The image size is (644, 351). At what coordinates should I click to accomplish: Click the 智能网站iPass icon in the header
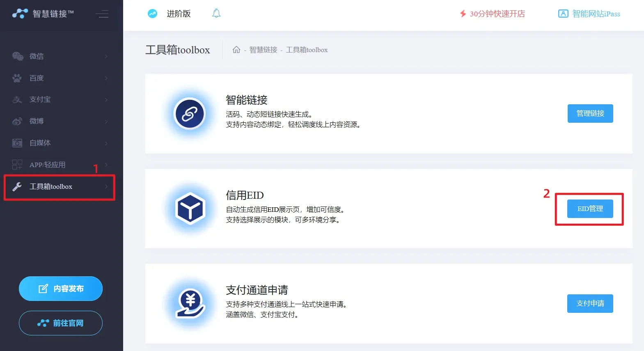pos(563,14)
